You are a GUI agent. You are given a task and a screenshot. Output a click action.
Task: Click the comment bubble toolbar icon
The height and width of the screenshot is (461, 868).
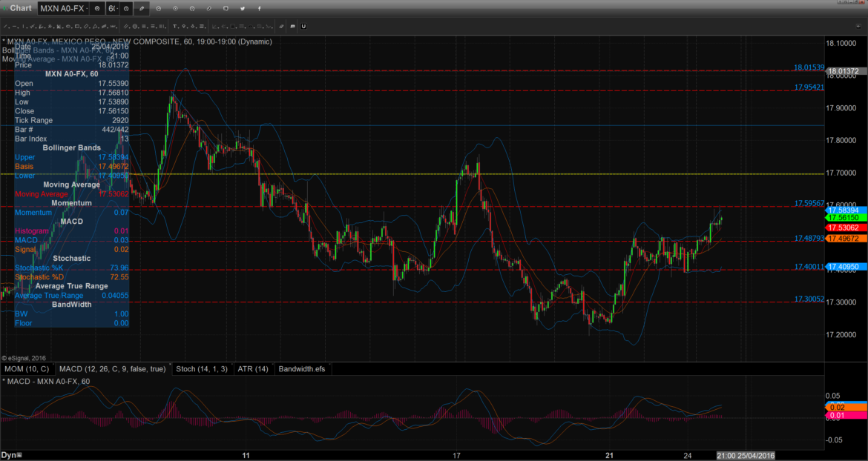tap(292, 26)
